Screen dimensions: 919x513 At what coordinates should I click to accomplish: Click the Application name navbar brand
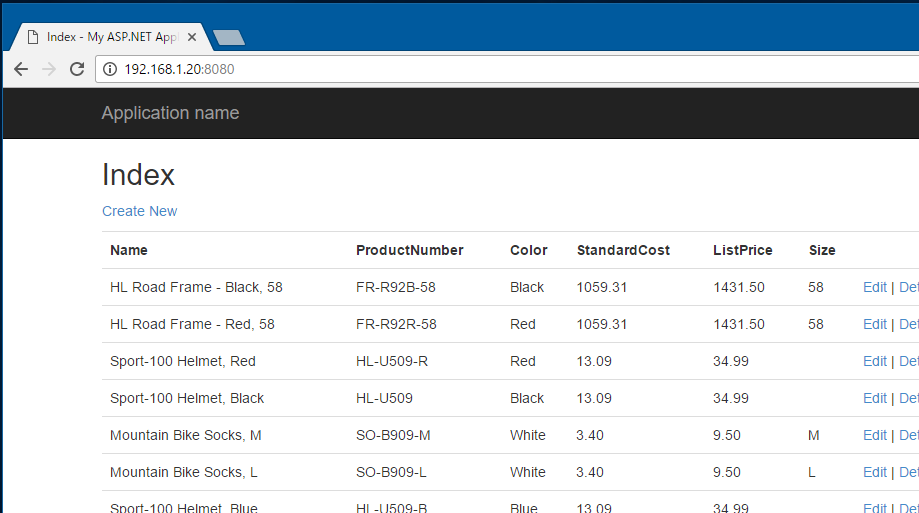[171, 113]
